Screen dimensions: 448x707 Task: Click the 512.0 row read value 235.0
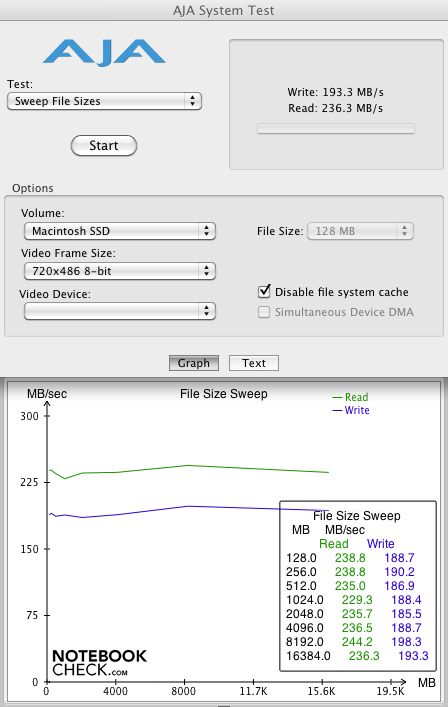pyautogui.click(x=350, y=586)
